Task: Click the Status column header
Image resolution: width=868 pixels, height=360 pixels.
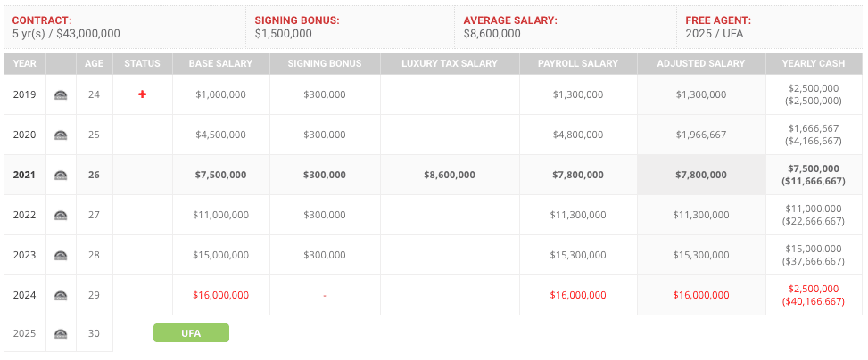Action: point(142,63)
